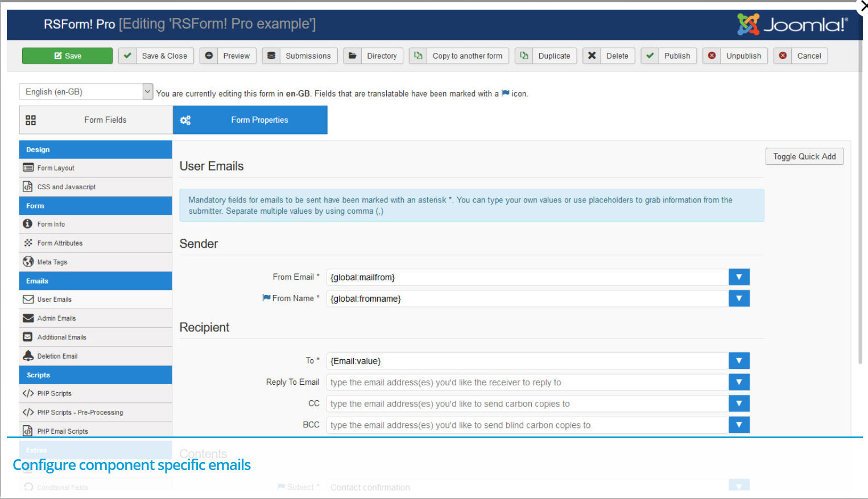Viewport: 868px width, 499px height.
Task: Click the Additional Emails icon
Action: pyautogui.click(x=27, y=336)
